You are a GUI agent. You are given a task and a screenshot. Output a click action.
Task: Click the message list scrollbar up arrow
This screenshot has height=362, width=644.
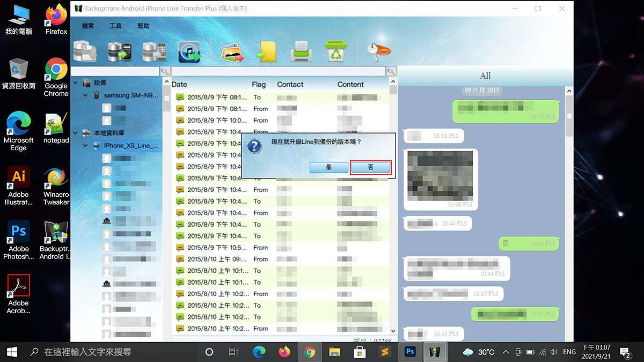click(x=392, y=82)
